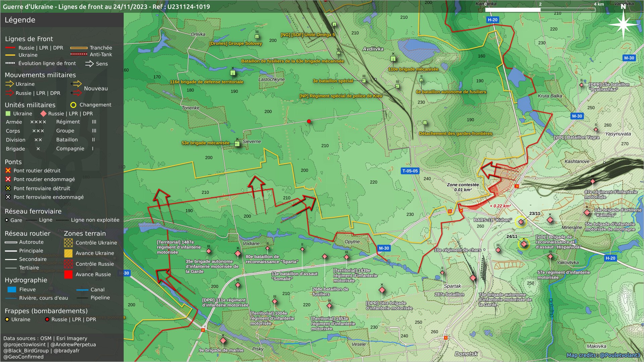This screenshot has height=362, width=644.
Task: Click the 87e régiment d'infanterie diamond marker
Action: 593,181
